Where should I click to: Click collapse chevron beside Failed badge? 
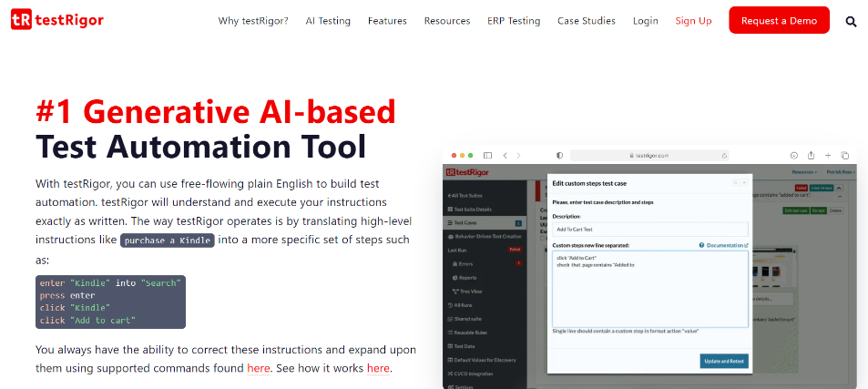(x=838, y=189)
